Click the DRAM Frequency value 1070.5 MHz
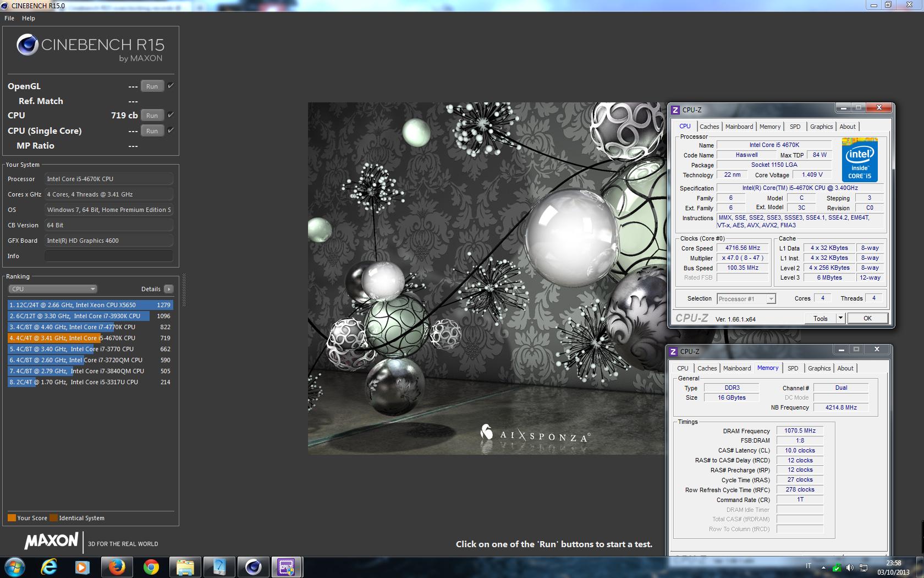This screenshot has width=924, height=578. coord(800,431)
